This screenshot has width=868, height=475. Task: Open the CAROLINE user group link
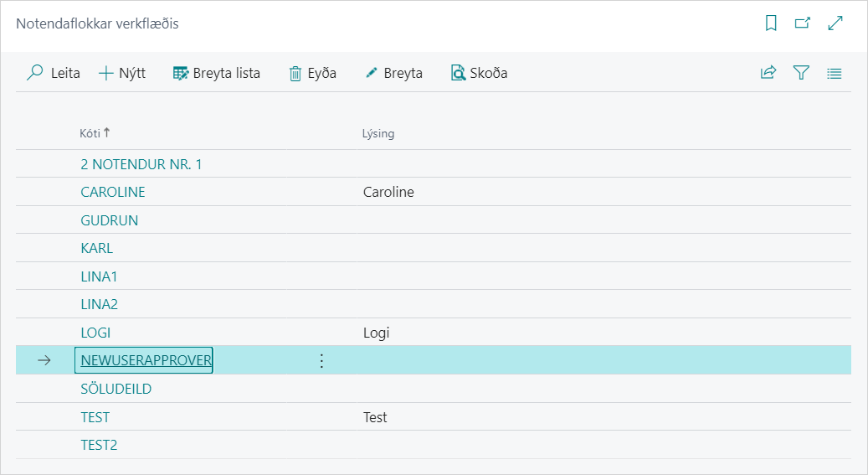113,192
